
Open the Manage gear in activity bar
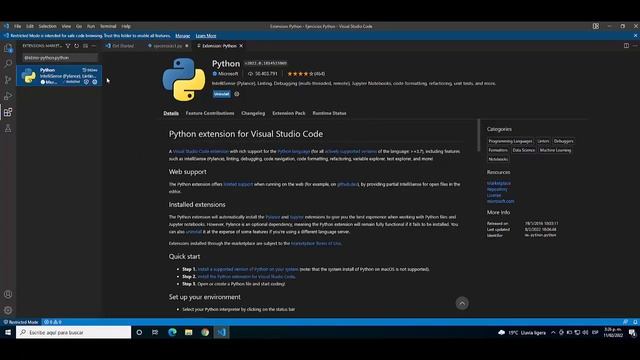(8, 310)
